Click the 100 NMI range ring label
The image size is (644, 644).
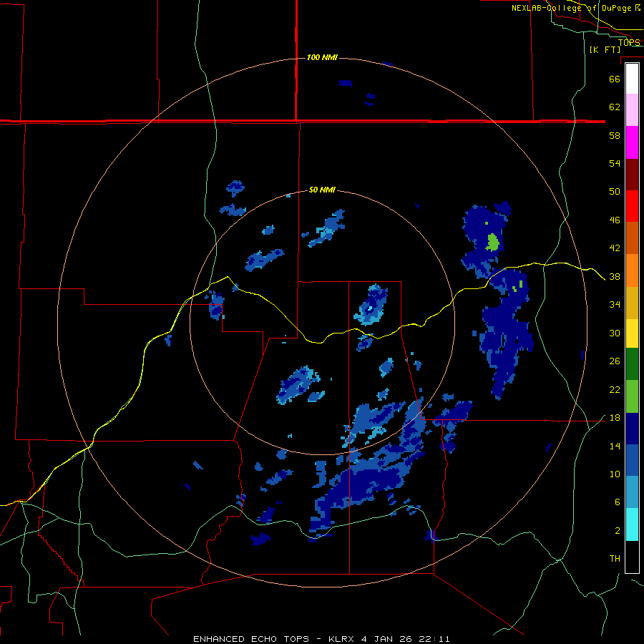coord(322,57)
